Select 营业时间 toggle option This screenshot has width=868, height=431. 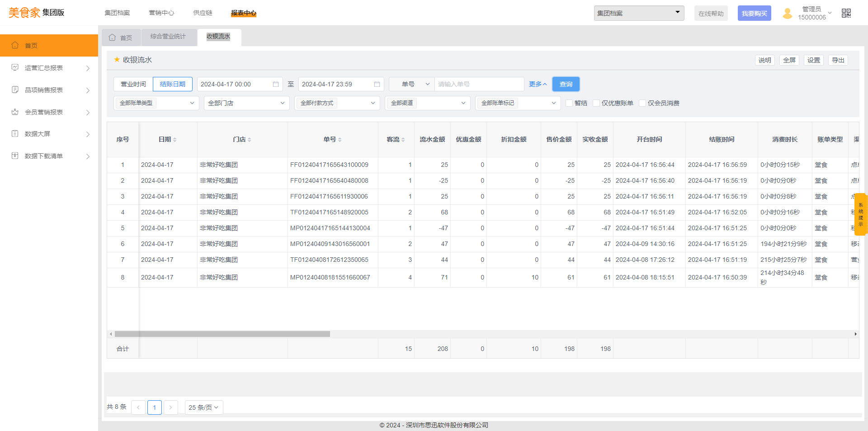133,84
